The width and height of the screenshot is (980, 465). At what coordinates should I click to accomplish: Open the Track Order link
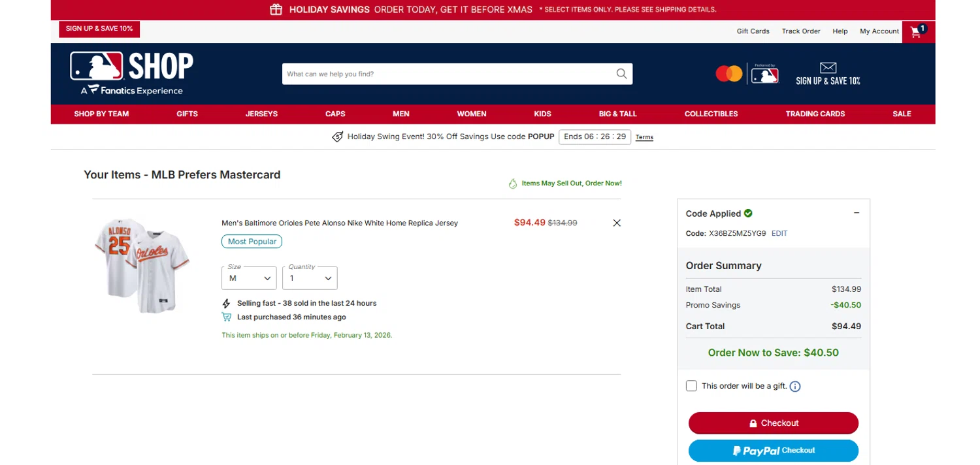click(x=801, y=31)
